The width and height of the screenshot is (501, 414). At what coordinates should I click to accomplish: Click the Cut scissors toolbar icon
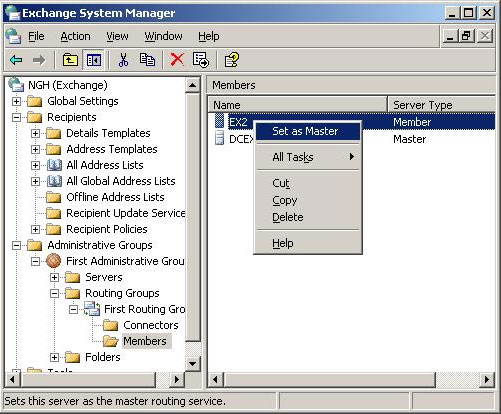(123, 60)
